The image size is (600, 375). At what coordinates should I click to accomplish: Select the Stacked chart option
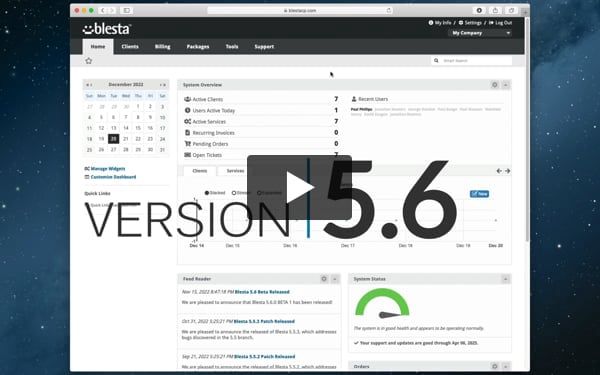click(207, 193)
